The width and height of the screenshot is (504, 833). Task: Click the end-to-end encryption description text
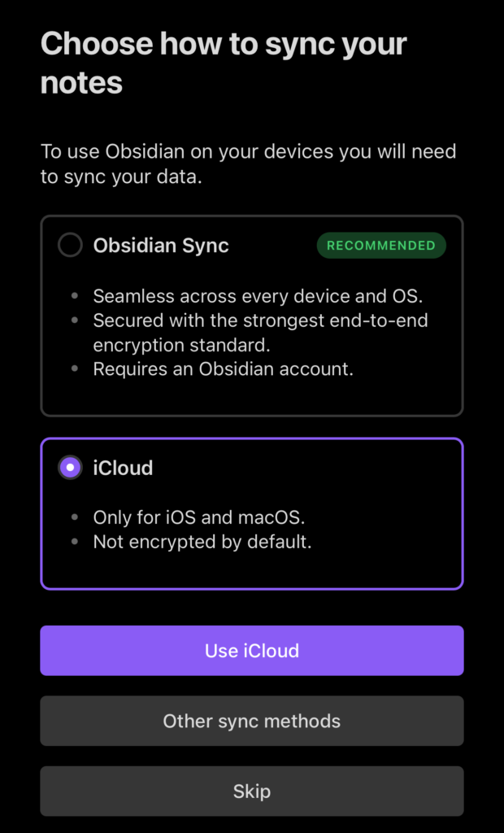[x=260, y=332]
